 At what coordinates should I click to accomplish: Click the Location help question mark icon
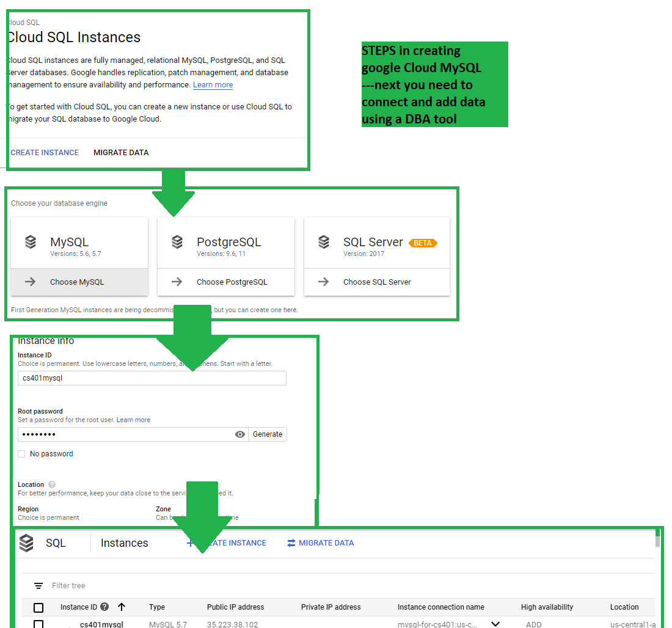click(52, 484)
